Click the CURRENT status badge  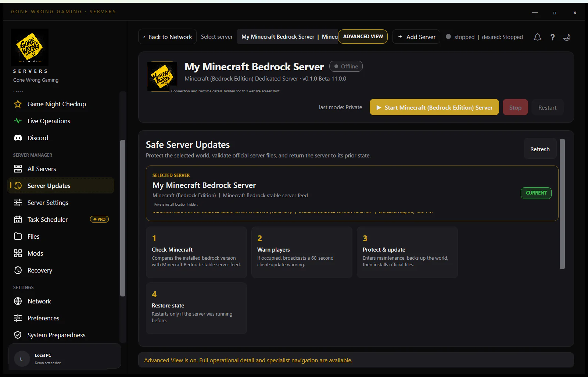coord(536,193)
